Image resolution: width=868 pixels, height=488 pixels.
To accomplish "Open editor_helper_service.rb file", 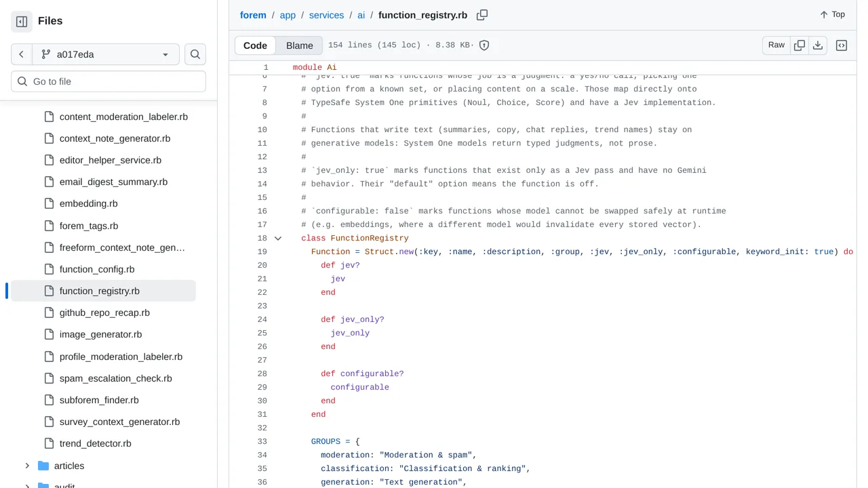I will click(x=111, y=160).
